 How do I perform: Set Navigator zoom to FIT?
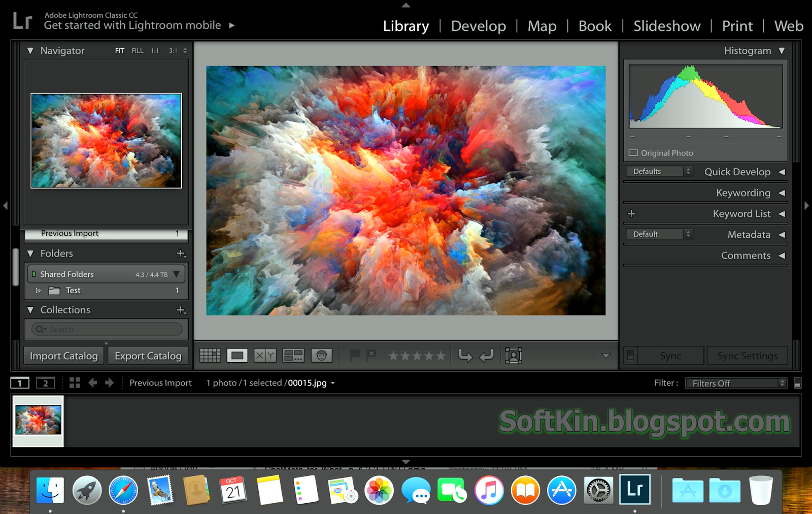click(120, 51)
